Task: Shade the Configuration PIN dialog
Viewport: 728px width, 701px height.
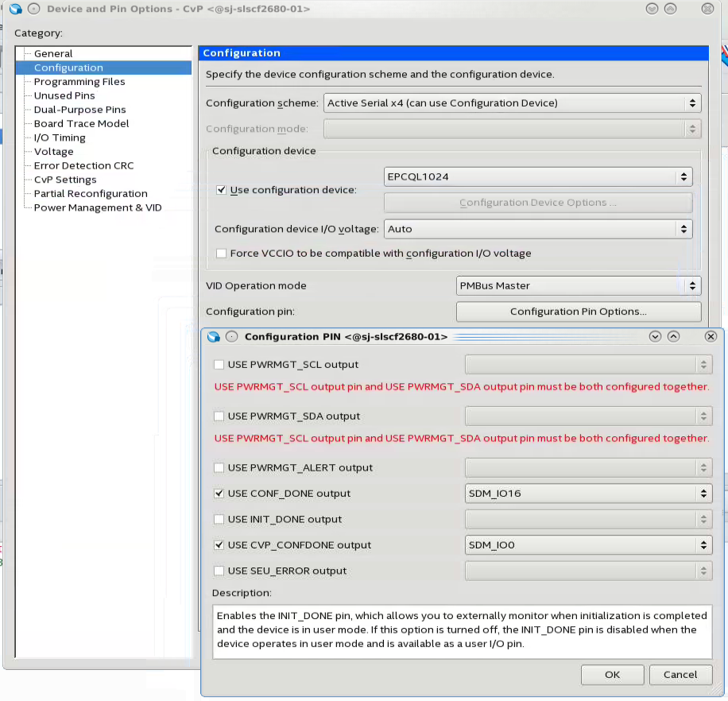Action: click(x=655, y=336)
